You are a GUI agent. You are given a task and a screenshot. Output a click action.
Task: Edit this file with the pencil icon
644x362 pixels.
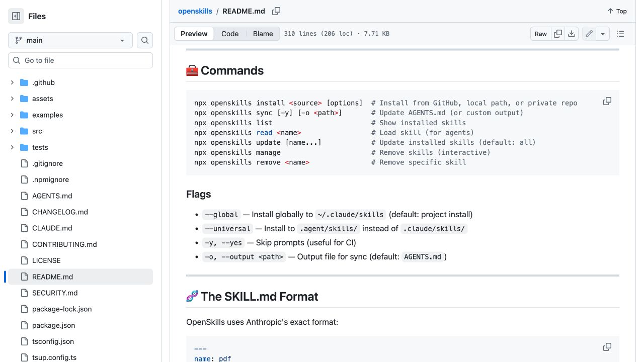point(589,34)
